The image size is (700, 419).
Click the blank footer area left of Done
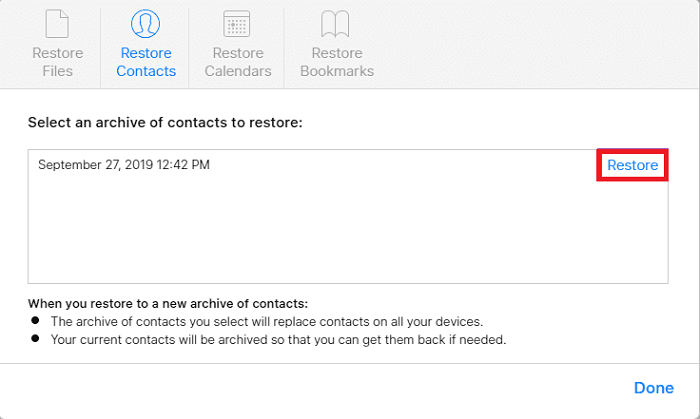coord(320,388)
